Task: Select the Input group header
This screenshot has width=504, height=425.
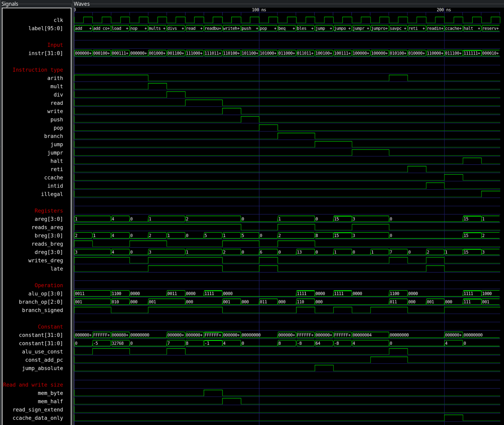Action: 55,45
